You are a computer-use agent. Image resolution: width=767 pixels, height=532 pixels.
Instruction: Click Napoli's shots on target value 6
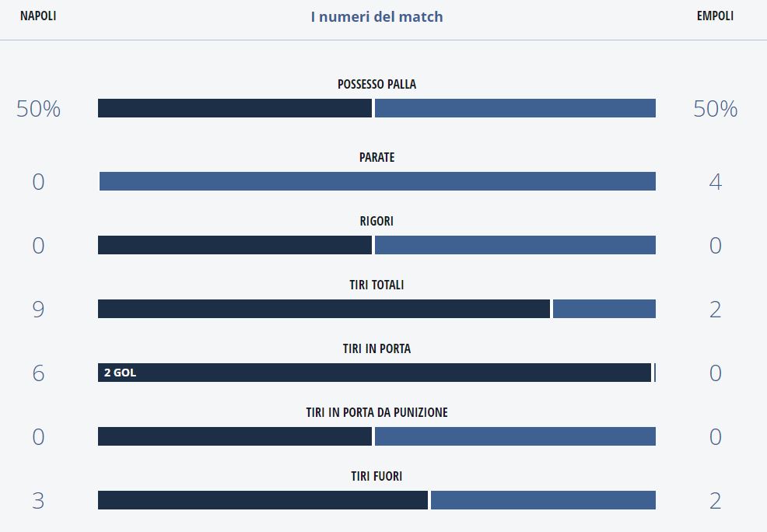coord(38,373)
